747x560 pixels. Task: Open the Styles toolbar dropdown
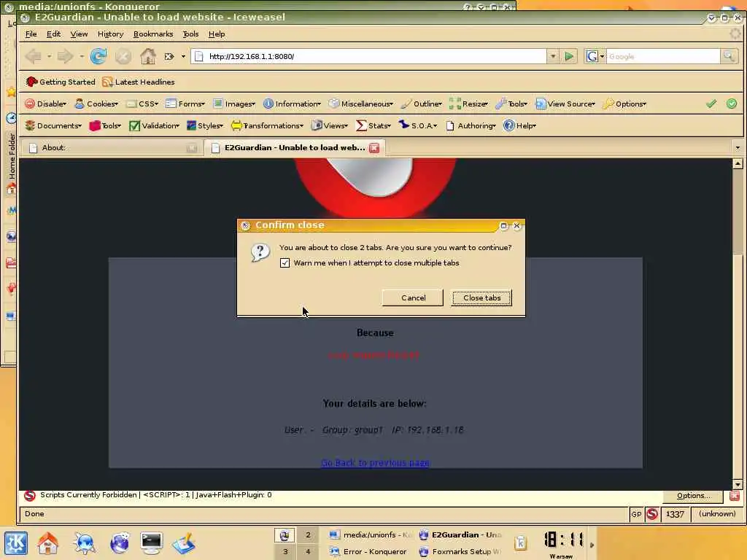click(205, 125)
